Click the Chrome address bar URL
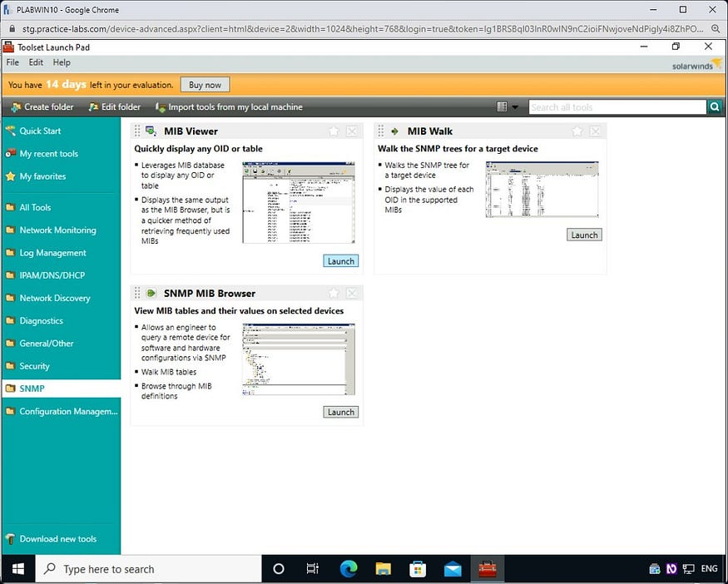This screenshot has height=584, width=728. pyautogui.click(x=363, y=29)
